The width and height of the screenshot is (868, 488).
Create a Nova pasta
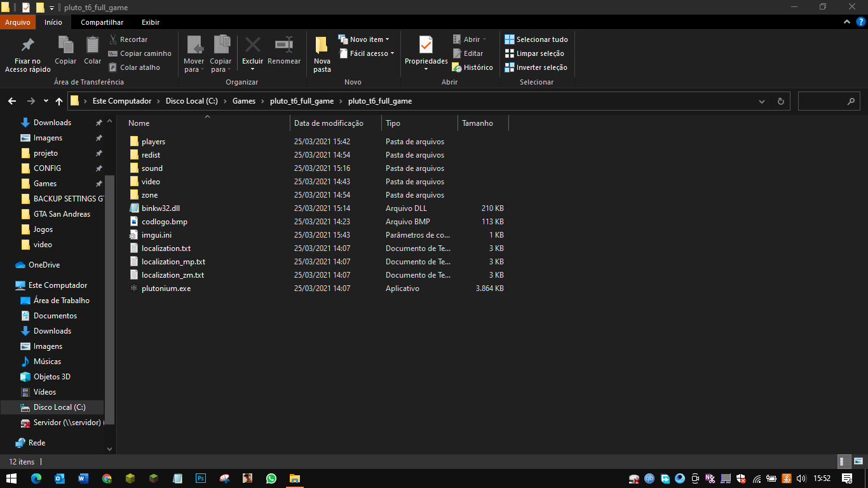322,54
